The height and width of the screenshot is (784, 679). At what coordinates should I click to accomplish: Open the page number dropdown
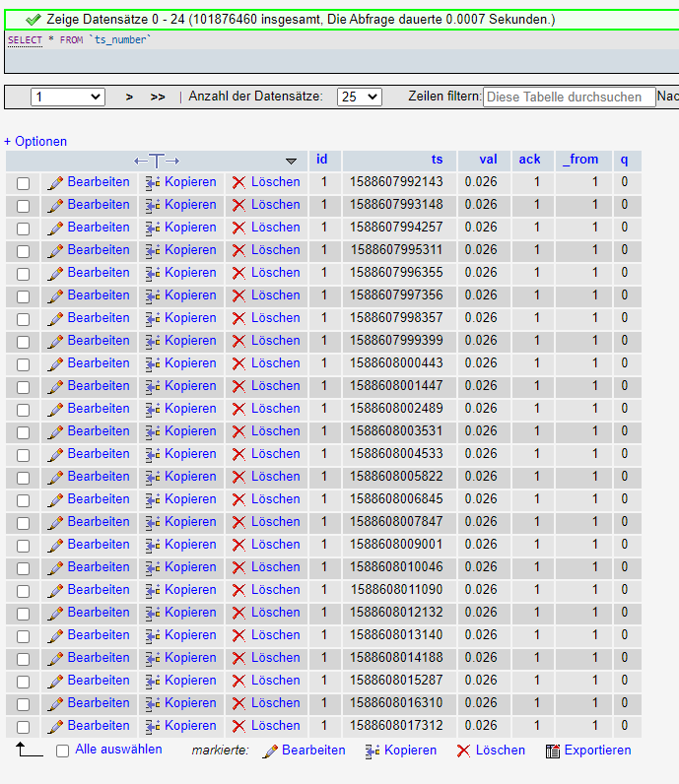68,97
